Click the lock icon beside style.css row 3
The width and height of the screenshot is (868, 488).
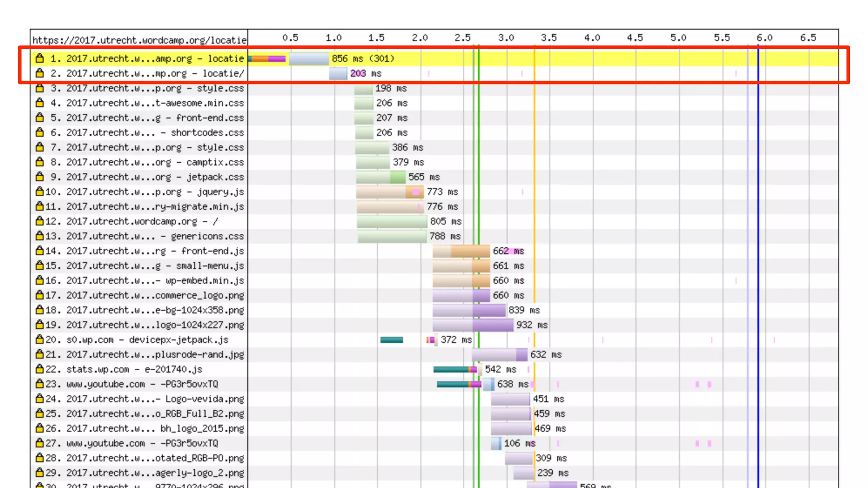[40, 88]
